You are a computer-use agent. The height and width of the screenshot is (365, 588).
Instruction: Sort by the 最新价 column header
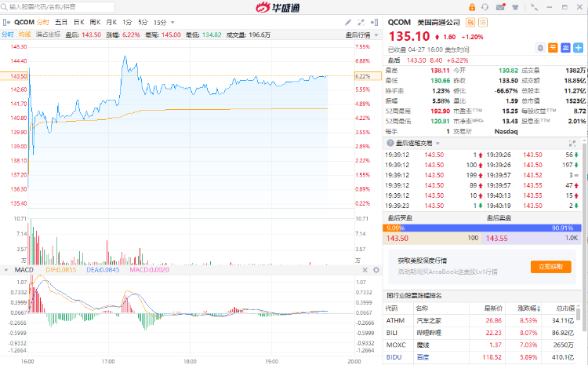tap(493, 308)
